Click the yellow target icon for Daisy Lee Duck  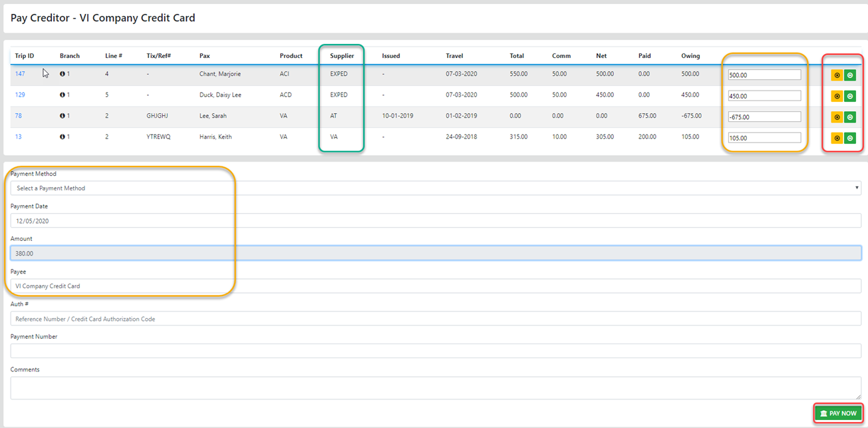click(837, 97)
